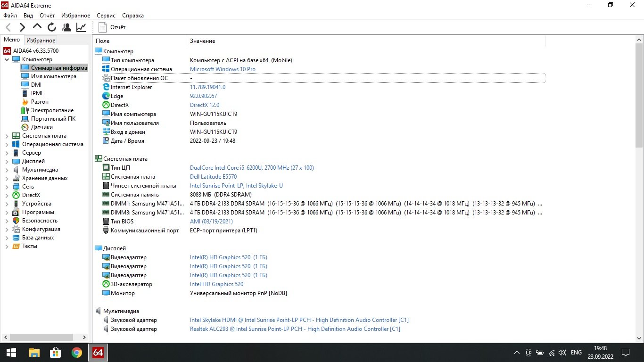Open Microsoft Windows 10 Pro link
Screen dimensions: 644x362
(x=223, y=69)
